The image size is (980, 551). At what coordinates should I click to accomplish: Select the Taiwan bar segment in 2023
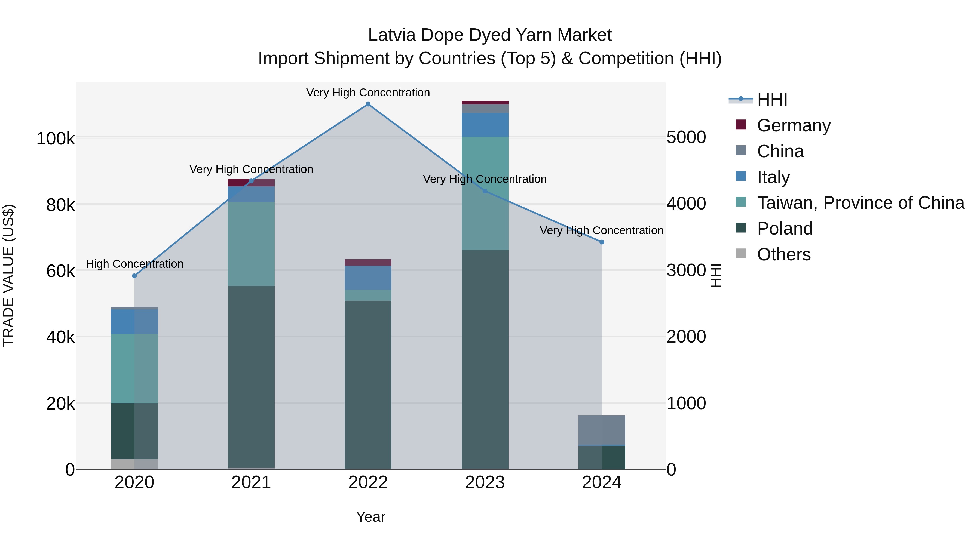[x=485, y=193]
